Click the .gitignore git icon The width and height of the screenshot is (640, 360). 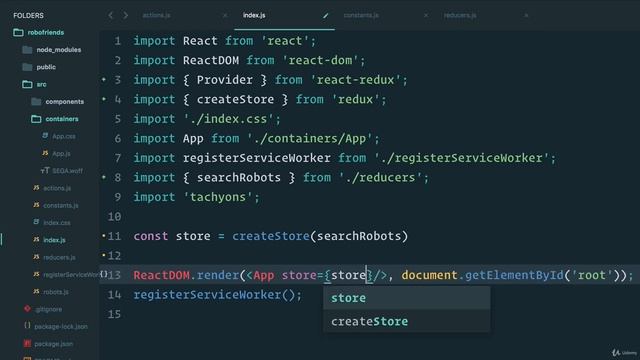[x=27, y=309]
